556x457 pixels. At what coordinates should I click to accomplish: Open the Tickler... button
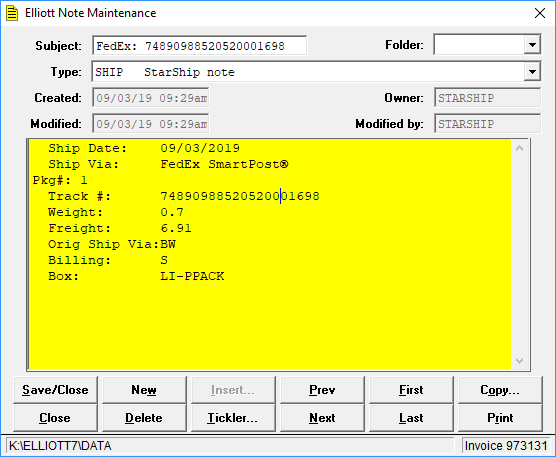pyautogui.click(x=233, y=418)
